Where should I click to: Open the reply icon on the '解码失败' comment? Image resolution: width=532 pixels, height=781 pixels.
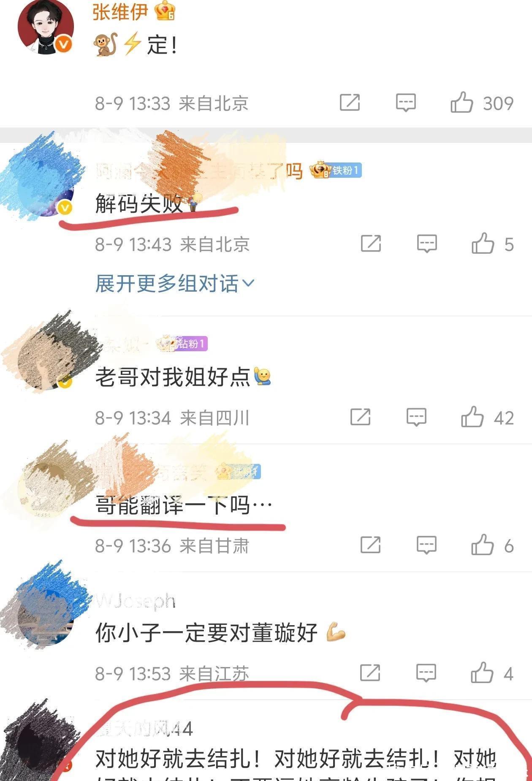[427, 244]
